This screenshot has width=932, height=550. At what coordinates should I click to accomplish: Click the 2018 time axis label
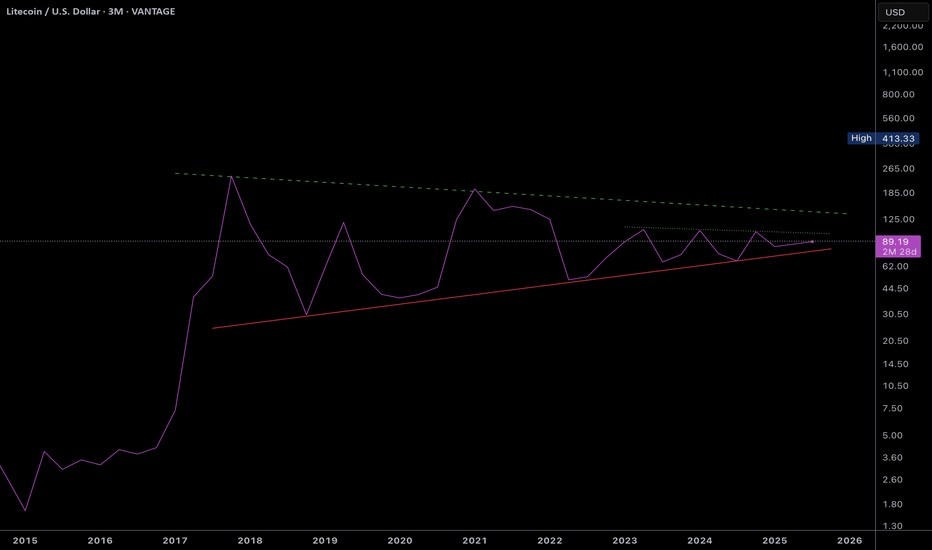pos(250,540)
